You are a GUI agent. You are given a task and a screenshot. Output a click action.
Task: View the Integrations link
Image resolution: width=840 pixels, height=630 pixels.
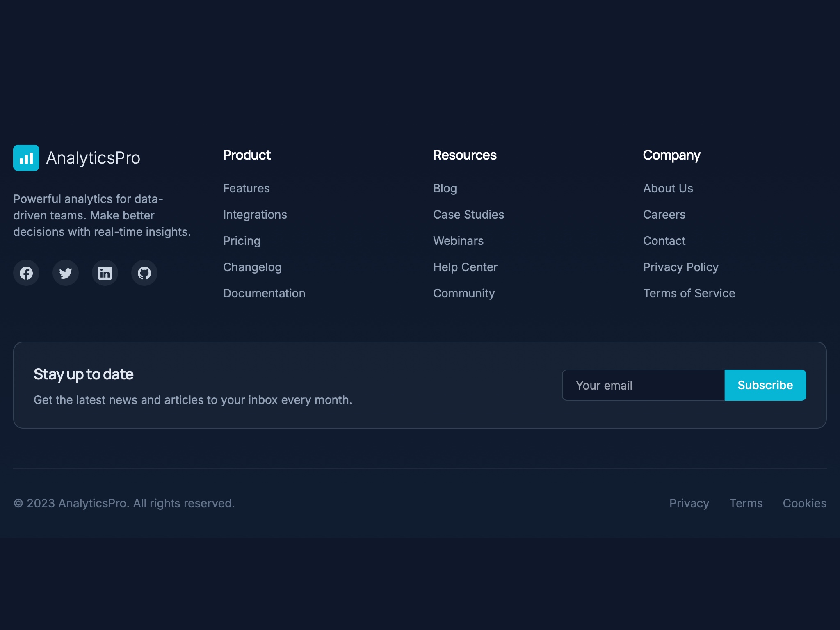(x=255, y=215)
